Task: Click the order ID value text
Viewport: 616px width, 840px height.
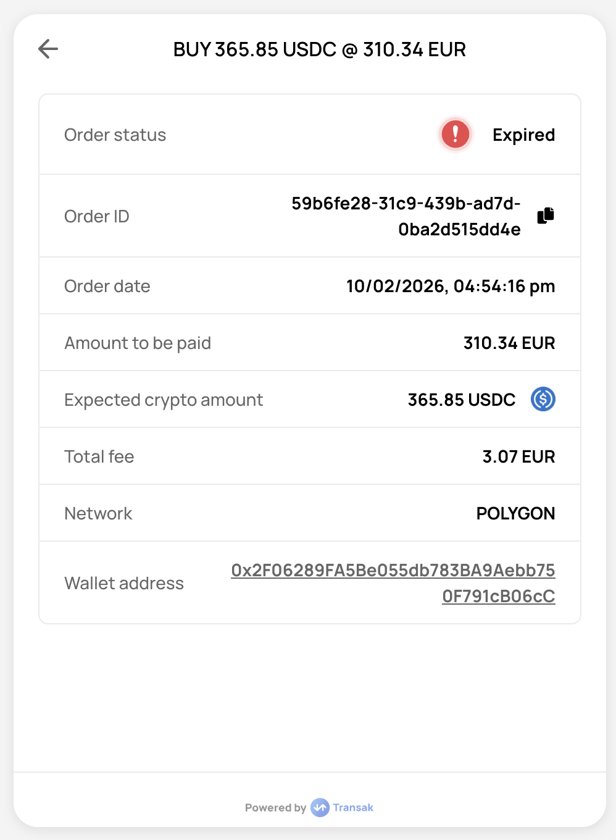Action: pyautogui.click(x=406, y=216)
